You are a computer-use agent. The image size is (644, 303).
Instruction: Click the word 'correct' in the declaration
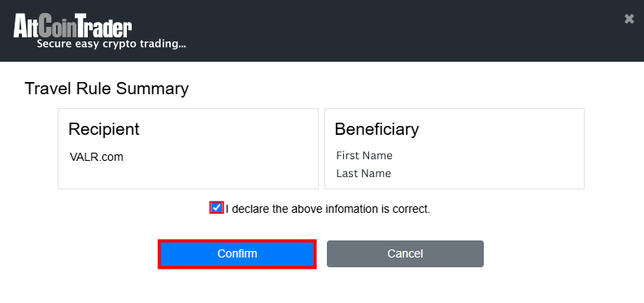(x=411, y=209)
